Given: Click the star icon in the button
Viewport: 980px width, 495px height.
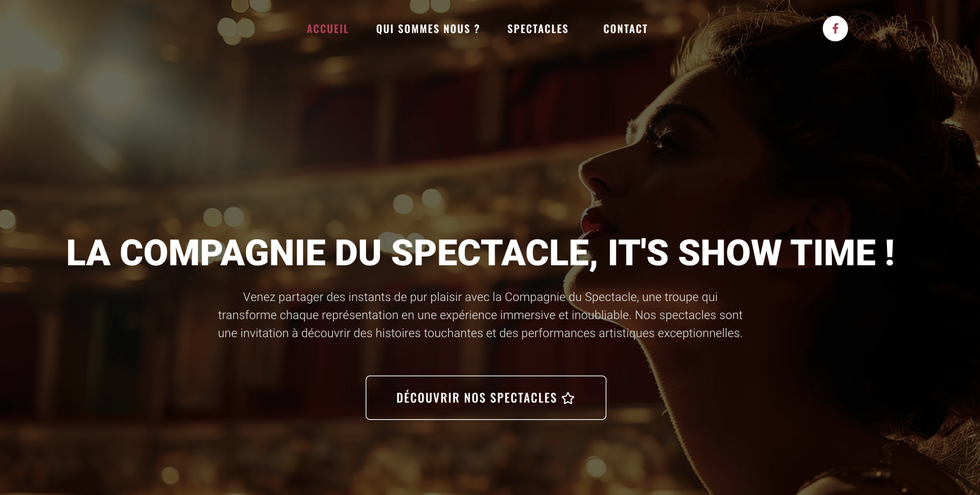Looking at the screenshot, I should (568, 398).
